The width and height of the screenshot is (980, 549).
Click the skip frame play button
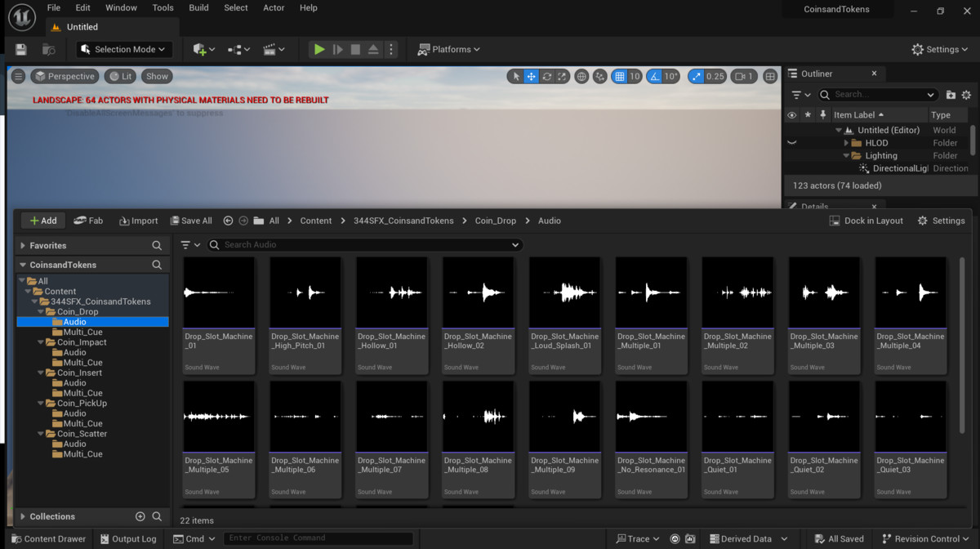click(x=337, y=50)
